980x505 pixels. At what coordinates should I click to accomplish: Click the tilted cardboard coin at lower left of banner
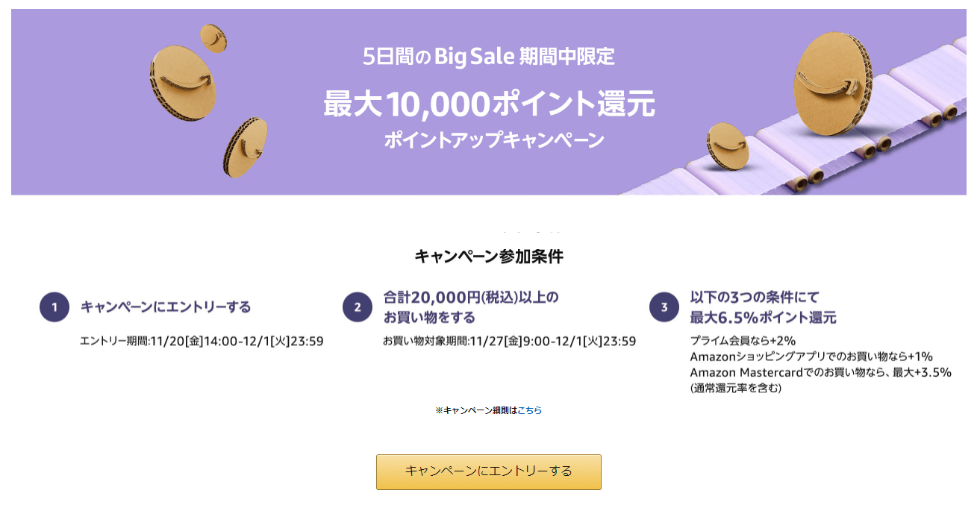[x=246, y=147]
